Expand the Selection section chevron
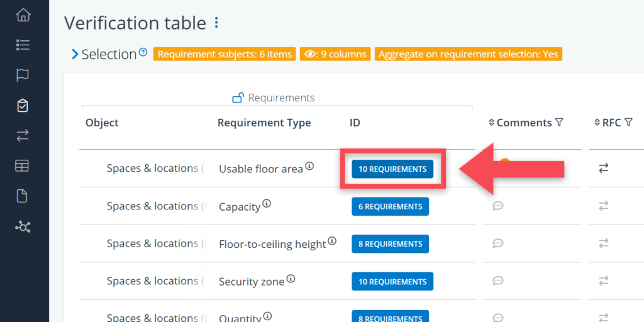The image size is (644, 322). coord(75,55)
